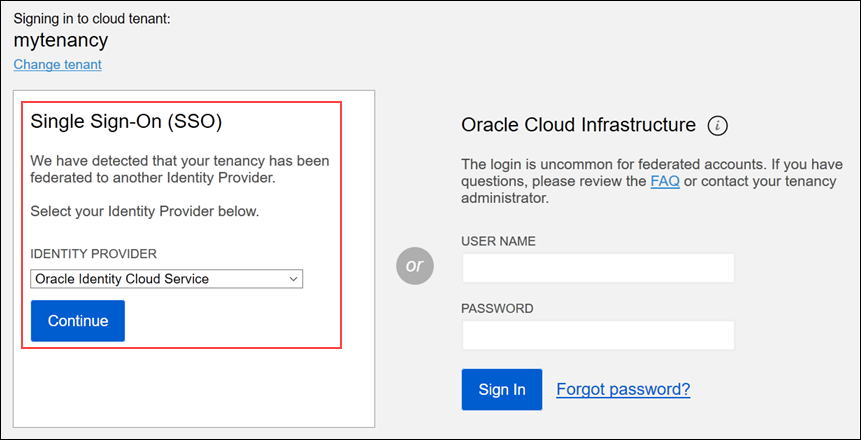Click the gray "or" circle divider
861x440 pixels.
coord(413,266)
